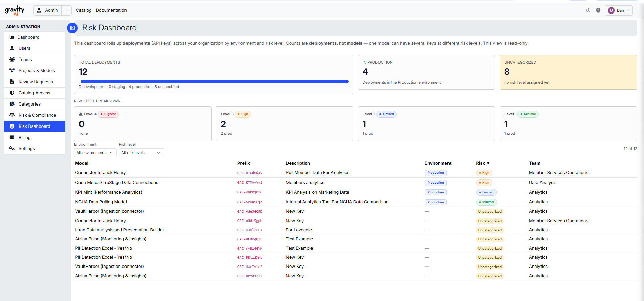Click the Projects & Models diagram icon

pyautogui.click(x=12, y=71)
